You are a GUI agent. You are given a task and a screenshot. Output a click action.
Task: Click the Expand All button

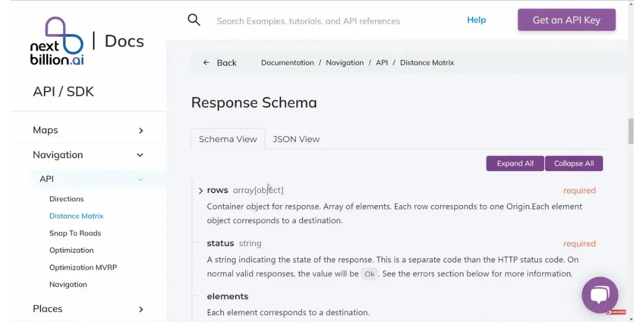tap(515, 164)
